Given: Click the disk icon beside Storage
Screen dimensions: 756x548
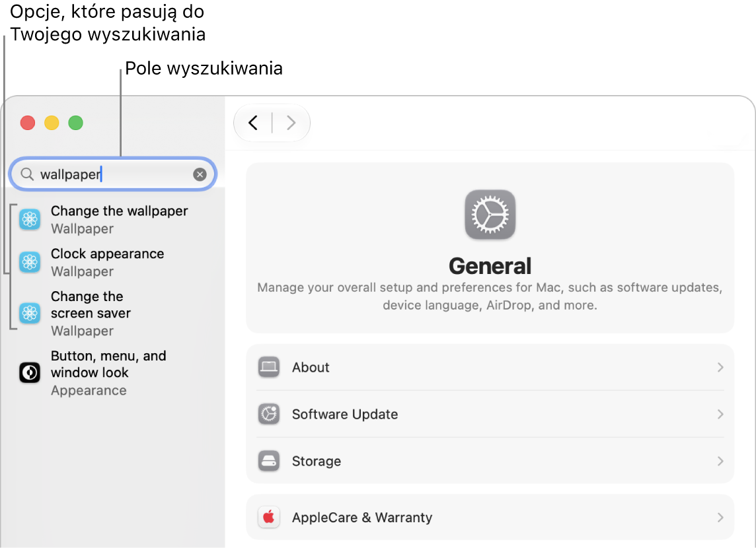Looking at the screenshot, I should click(268, 461).
